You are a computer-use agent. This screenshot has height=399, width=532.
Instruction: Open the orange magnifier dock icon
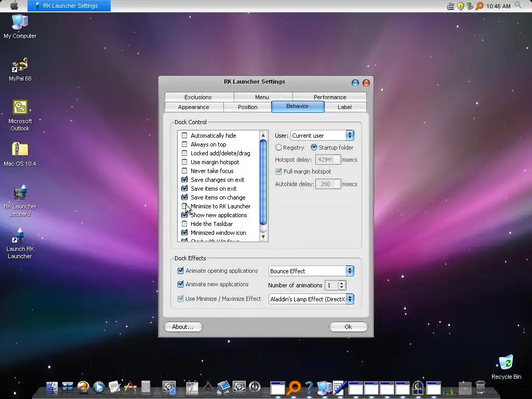point(294,388)
